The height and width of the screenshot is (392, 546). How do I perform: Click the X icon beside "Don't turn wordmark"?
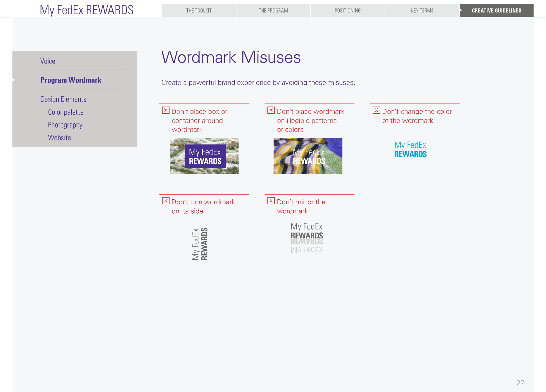pos(166,200)
